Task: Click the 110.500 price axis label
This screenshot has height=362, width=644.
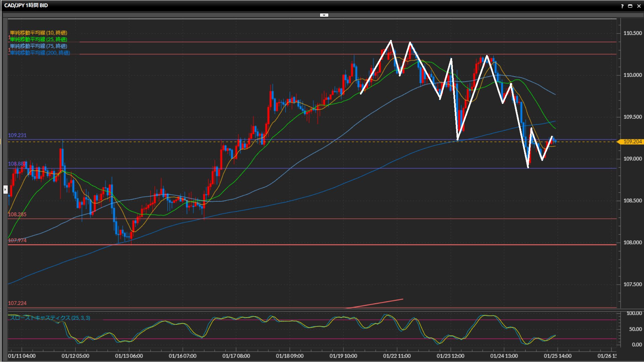Action: coord(632,33)
